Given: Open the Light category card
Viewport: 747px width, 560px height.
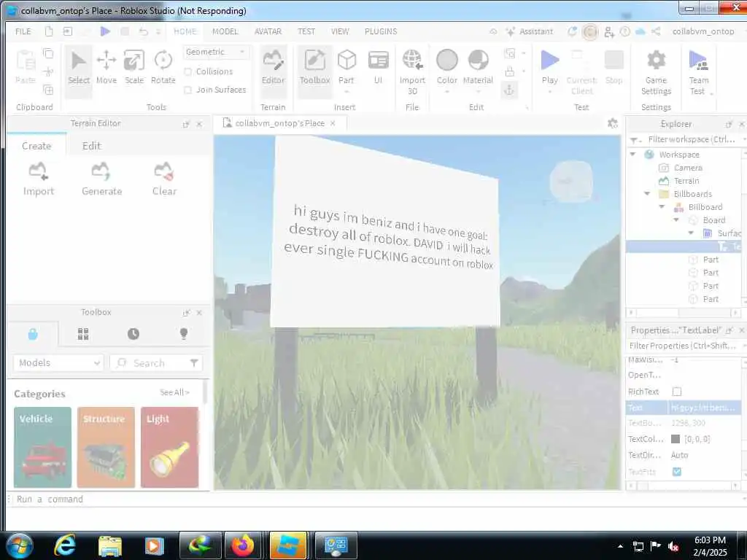Looking at the screenshot, I should [x=169, y=447].
